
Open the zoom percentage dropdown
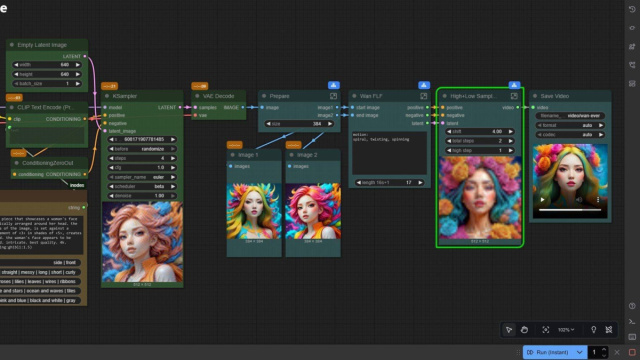(x=566, y=330)
